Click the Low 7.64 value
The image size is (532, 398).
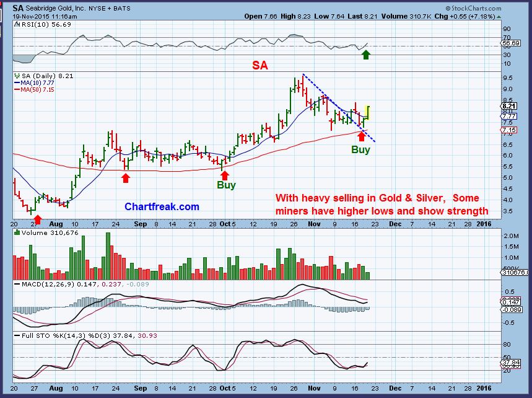tap(329, 16)
